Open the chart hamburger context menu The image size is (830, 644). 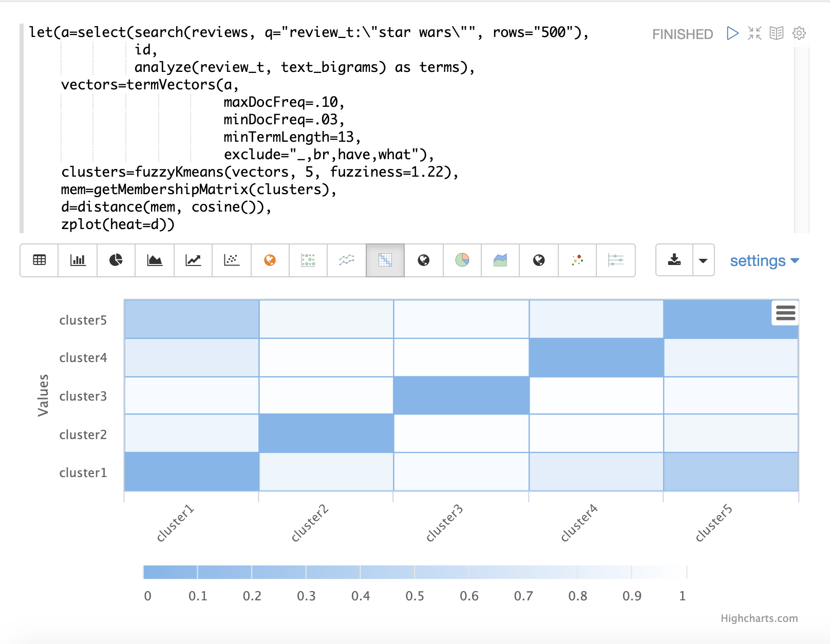tap(785, 313)
